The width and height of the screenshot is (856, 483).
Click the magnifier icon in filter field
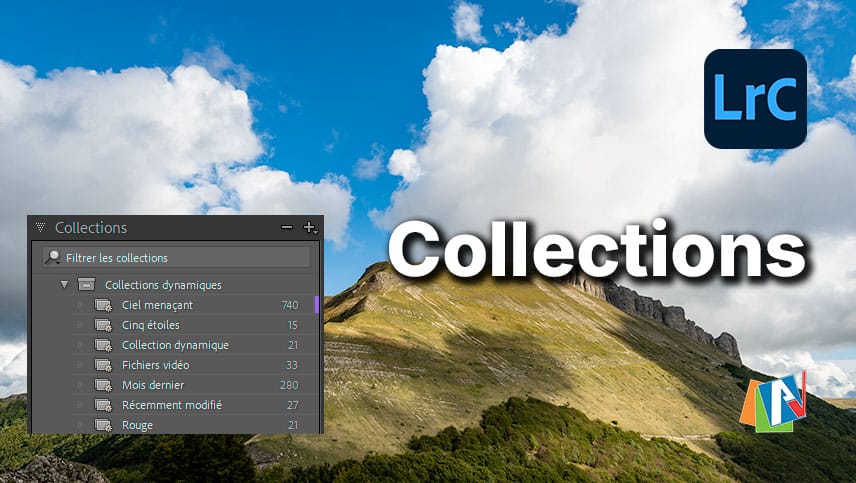[52, 257]
